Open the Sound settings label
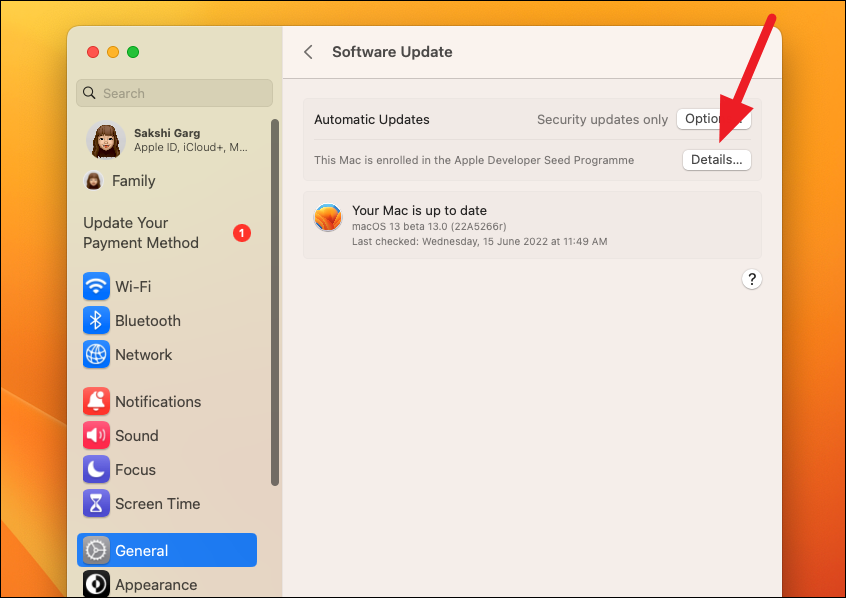846x598 pixels. coord(137,436)
